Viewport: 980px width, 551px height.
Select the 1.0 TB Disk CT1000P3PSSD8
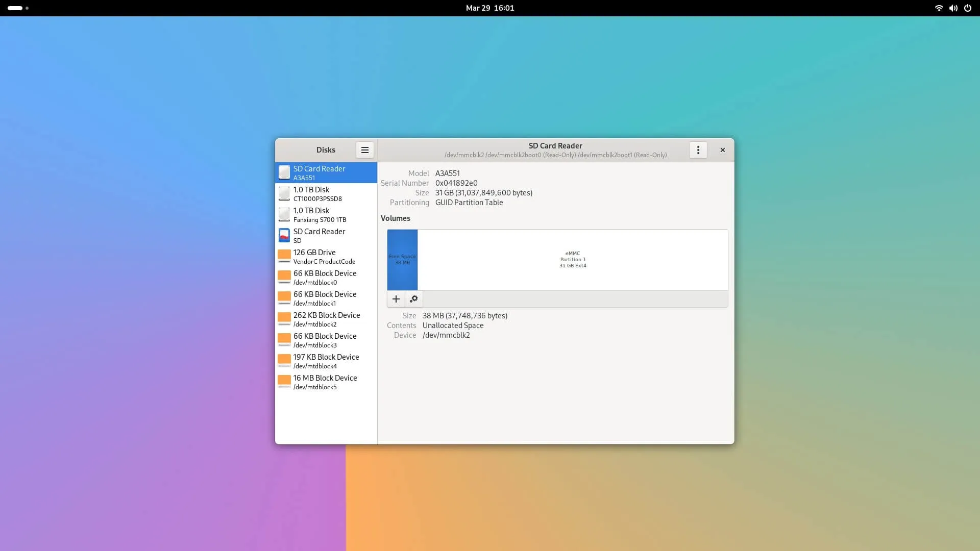(326, 194)
